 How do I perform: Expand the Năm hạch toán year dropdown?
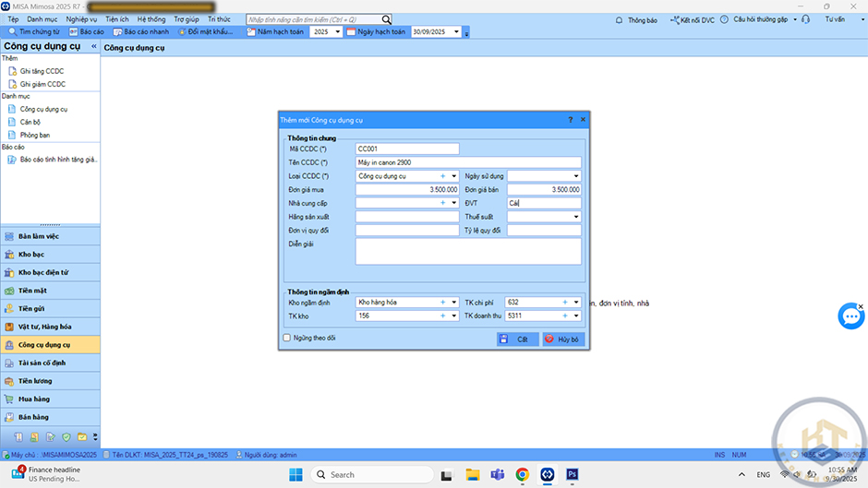coord(338,31)
